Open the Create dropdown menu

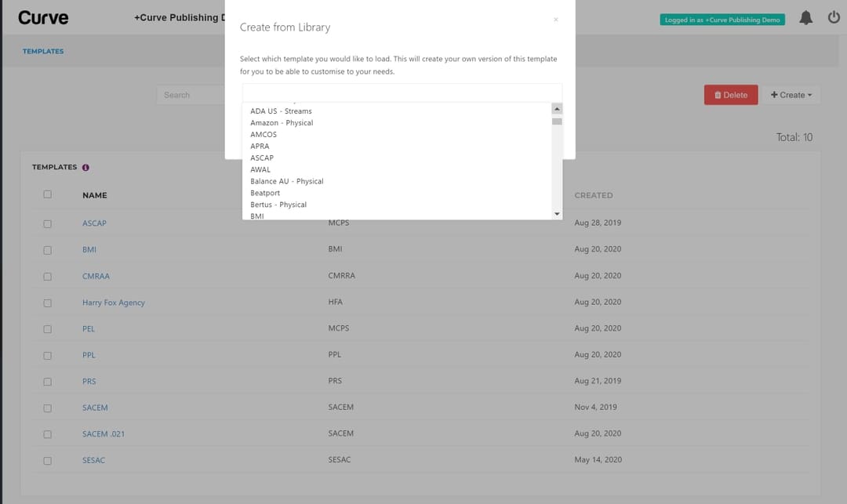pos(793,94)
